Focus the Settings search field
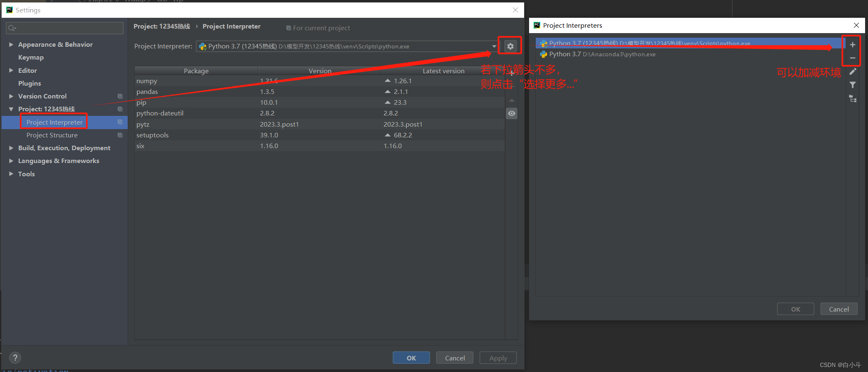 (x=65, y=28)
